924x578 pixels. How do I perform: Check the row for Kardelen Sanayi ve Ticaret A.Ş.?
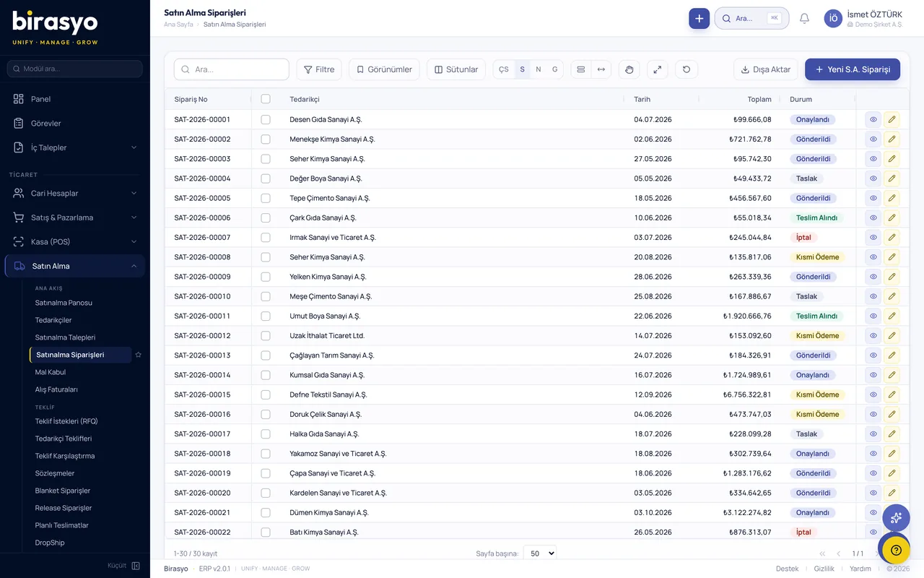click(x=266, y=493)
